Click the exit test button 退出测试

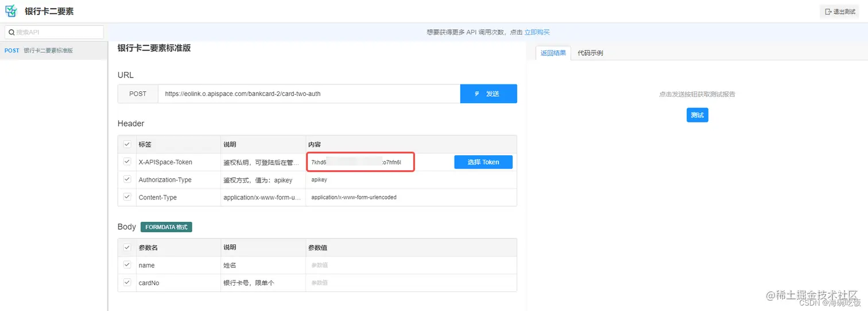(x=839, y=11)
